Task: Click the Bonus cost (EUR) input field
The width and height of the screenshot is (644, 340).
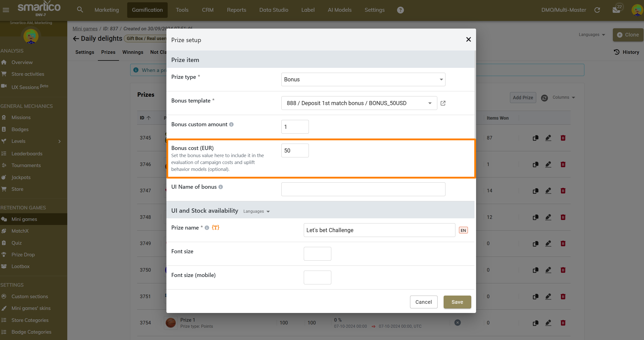Action: tap(295, 150)
